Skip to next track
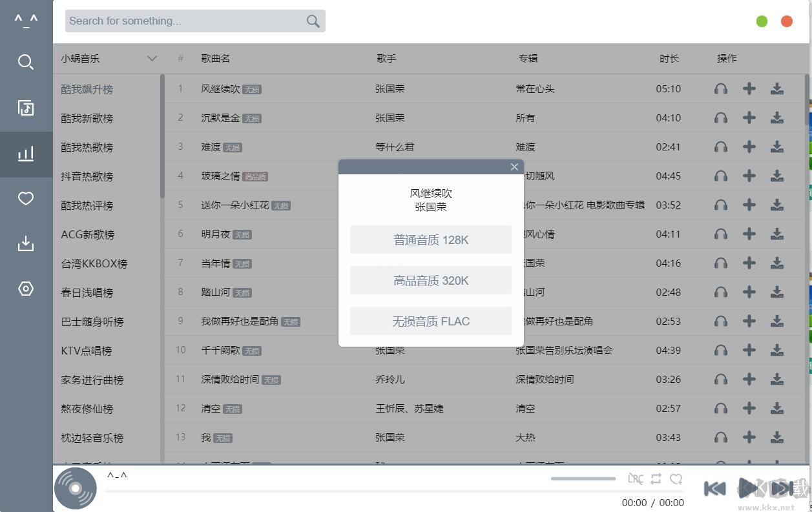Image resolution: width=812 pixels, height=512 pixels. [x=782, y=489]
